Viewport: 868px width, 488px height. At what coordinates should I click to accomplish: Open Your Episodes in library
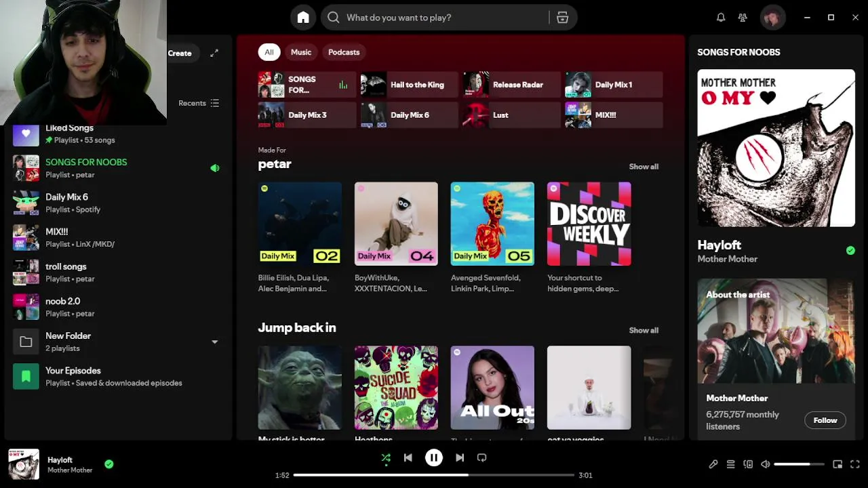tap(118, 376)
